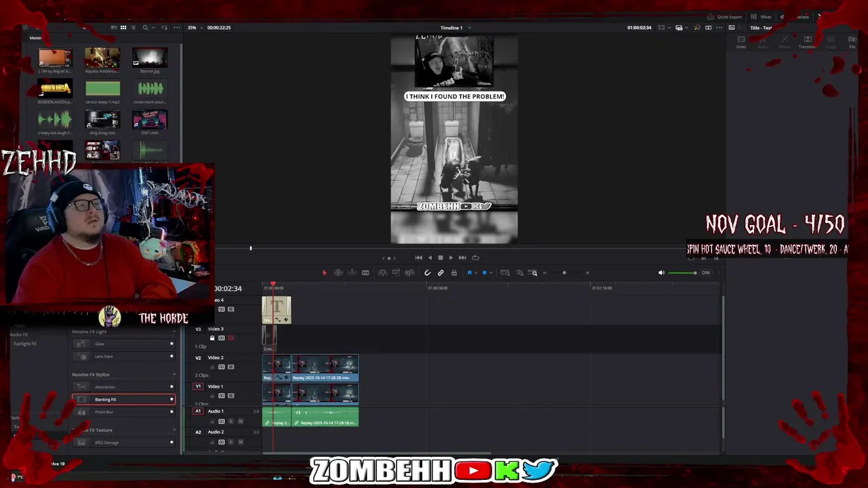
Task: Collapse the Resolve FX Light section
Action: click(174, 331)
